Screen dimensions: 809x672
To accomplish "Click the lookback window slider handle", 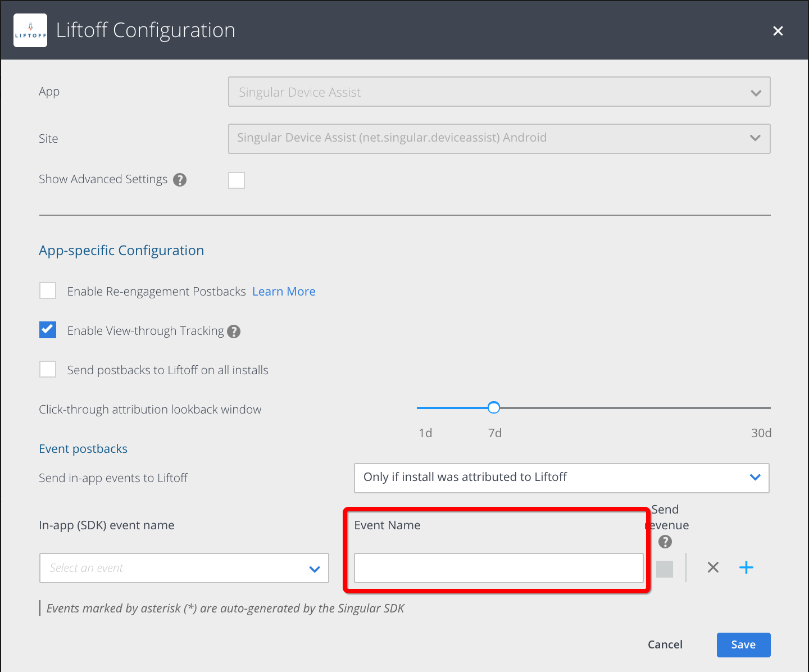I will click(494, 407).
